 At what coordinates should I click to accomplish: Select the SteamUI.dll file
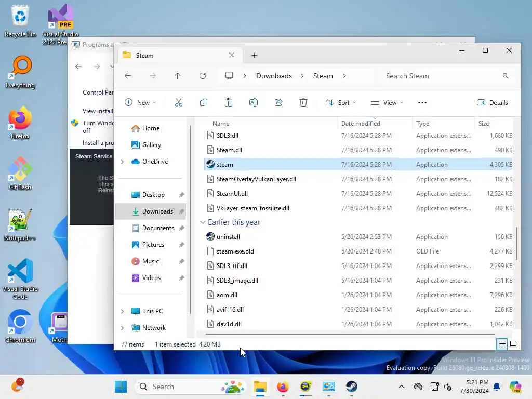point(359,194)
